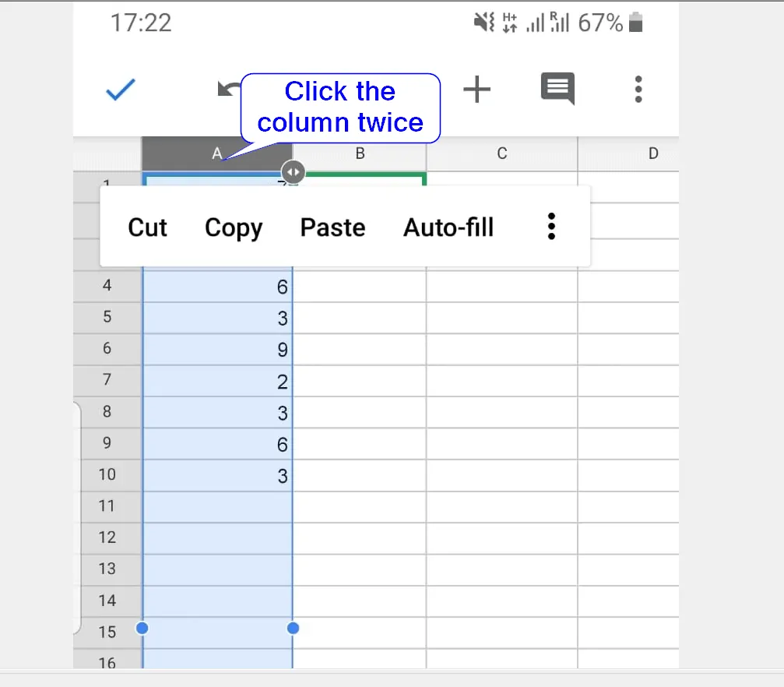784x687 pixels.
Task: Select column D header
Action: [628, 153]
